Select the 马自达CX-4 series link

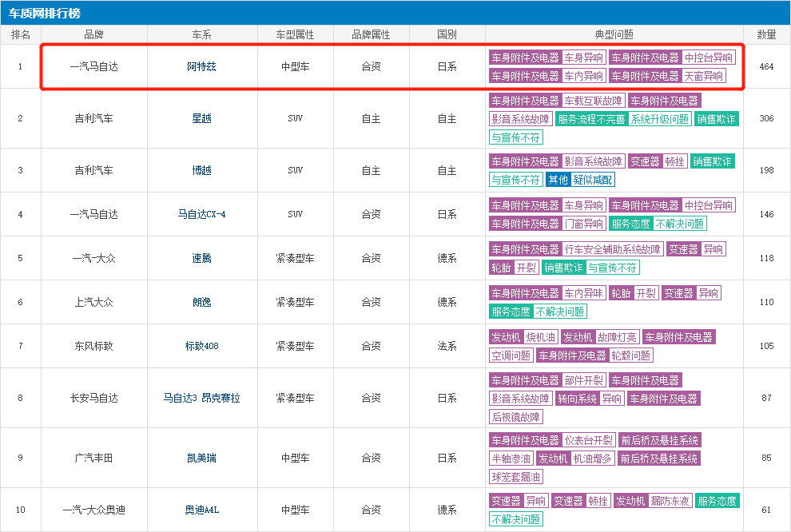click(x=201, y=214)
